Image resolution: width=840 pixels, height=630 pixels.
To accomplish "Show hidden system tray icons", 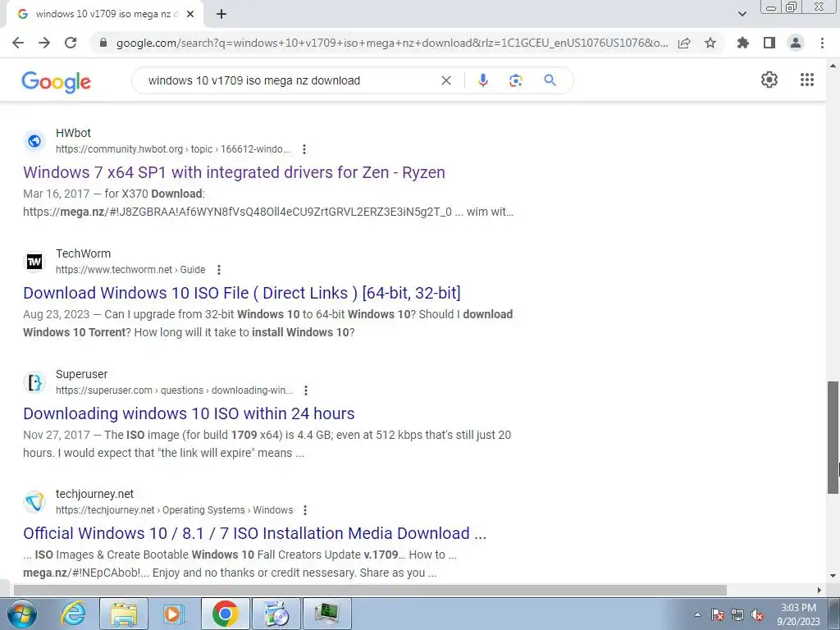I will click(697, 615).
